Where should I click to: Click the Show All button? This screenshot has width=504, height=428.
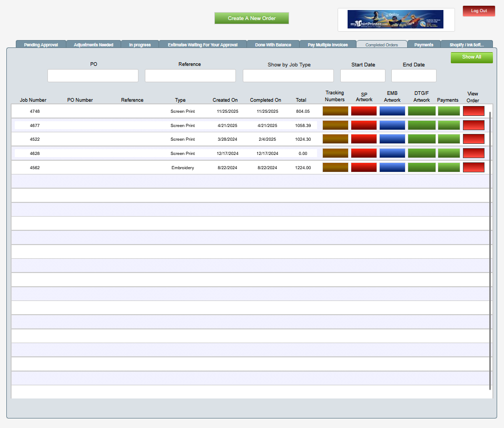471,57
